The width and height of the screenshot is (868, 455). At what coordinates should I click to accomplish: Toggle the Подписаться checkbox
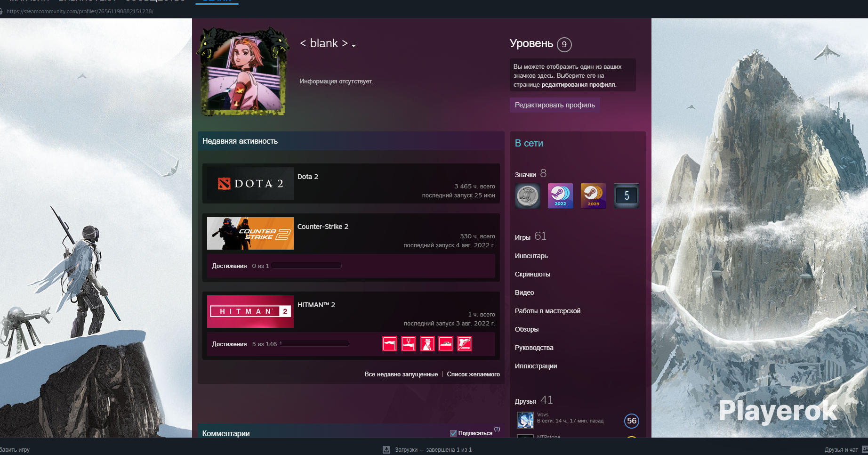click(x=453, y=433)
